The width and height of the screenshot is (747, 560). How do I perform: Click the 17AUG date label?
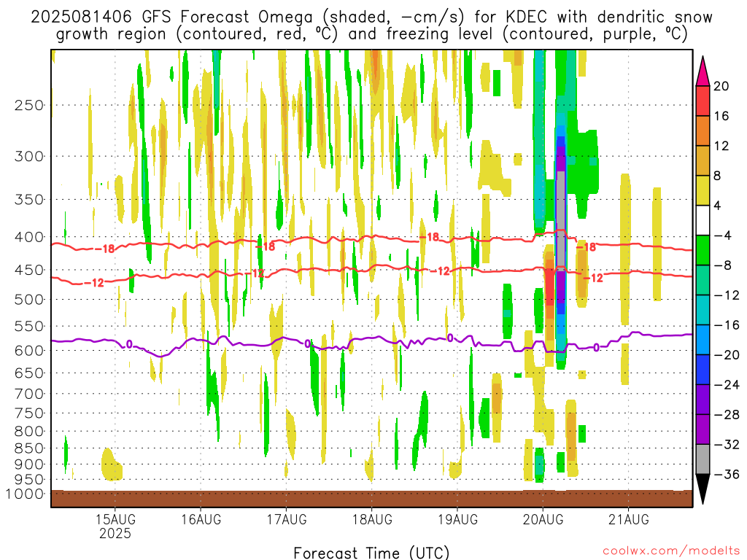coord(286,519)
